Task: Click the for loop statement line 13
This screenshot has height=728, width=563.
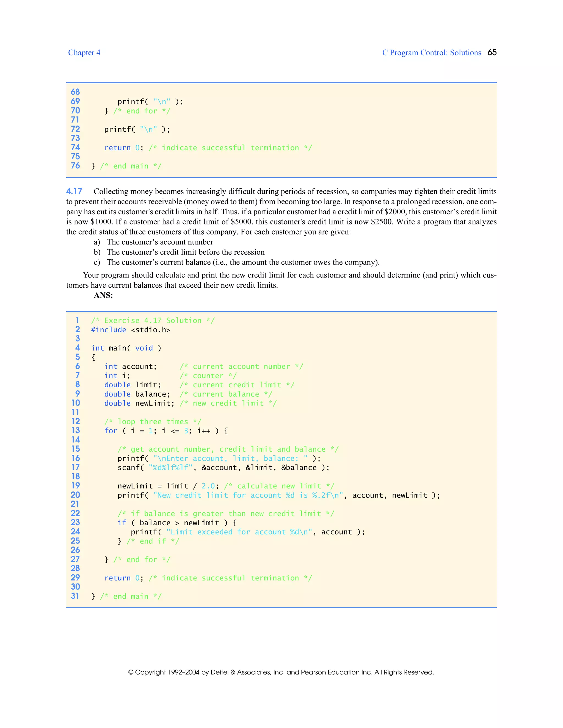Action: [x=166, y=431]
